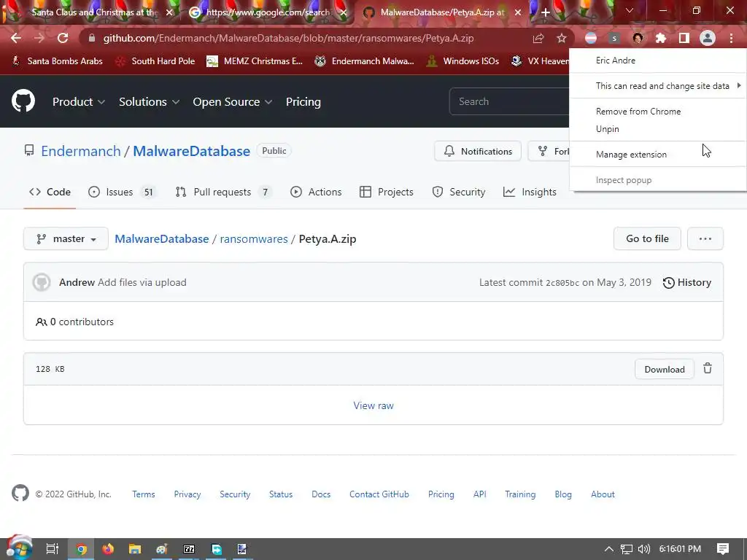747x560 pixels.
Task: Open commit 2c805bc link
Action: pos(562,283)
